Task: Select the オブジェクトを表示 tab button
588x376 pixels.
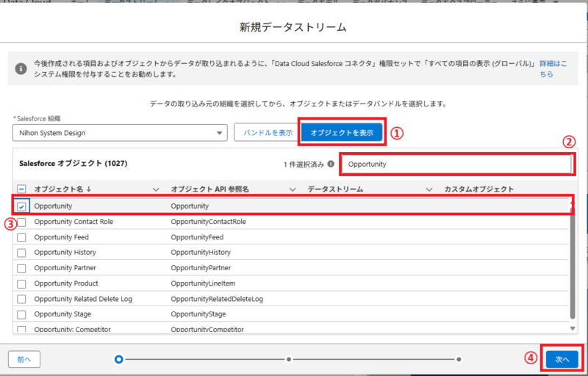Action: point(342,133)
